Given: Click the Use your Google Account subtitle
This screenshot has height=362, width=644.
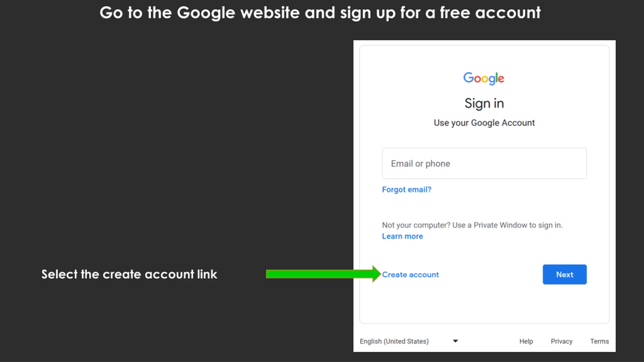Looking at the screenshot, I should (x=484, y=123).
